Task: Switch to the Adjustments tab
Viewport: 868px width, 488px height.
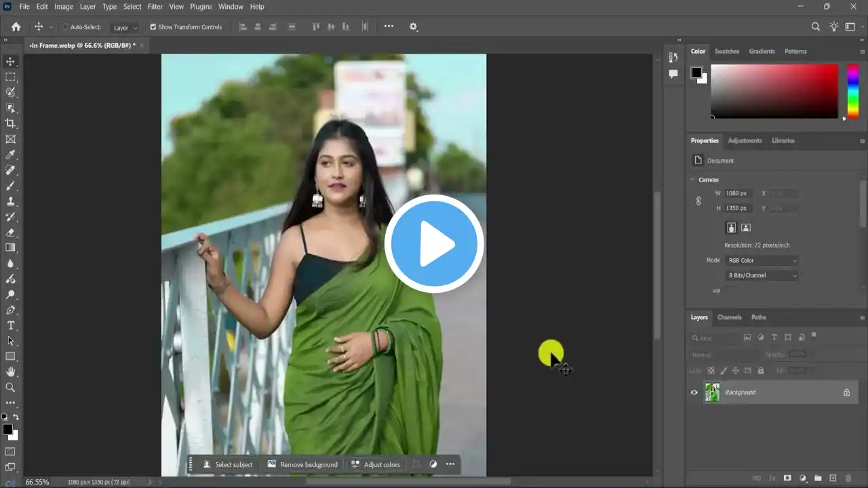Action: point(745,141)
